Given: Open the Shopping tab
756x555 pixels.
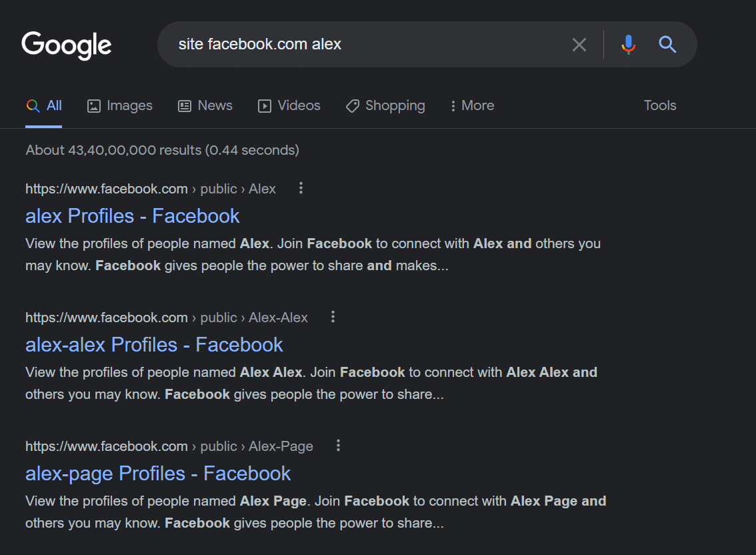Looking at the screenshot, I should [386, 105].
